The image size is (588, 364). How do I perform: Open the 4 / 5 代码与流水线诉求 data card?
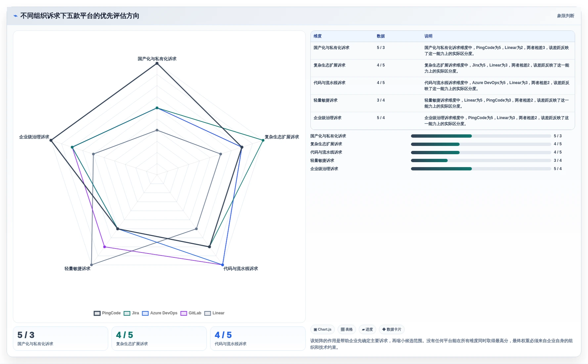(258, 339)
